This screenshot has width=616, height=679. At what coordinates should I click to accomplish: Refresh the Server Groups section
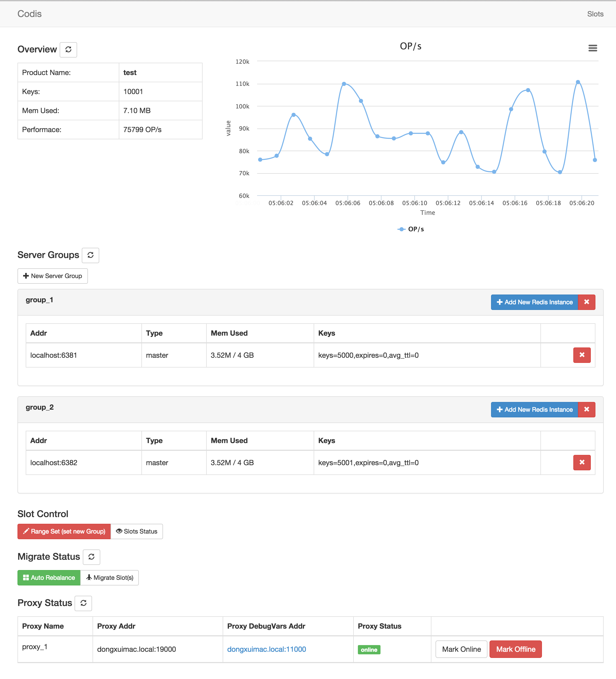[x=90, y=255]
